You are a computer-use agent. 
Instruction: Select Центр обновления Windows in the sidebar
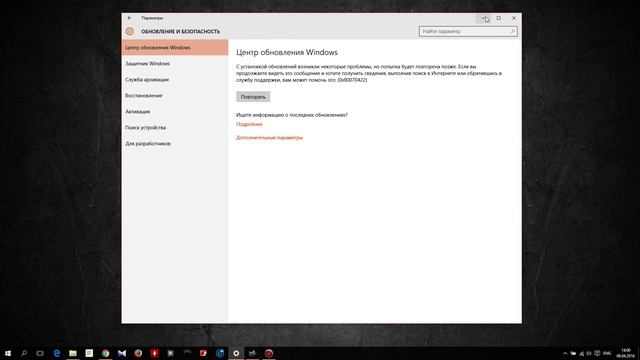(175, 47)
